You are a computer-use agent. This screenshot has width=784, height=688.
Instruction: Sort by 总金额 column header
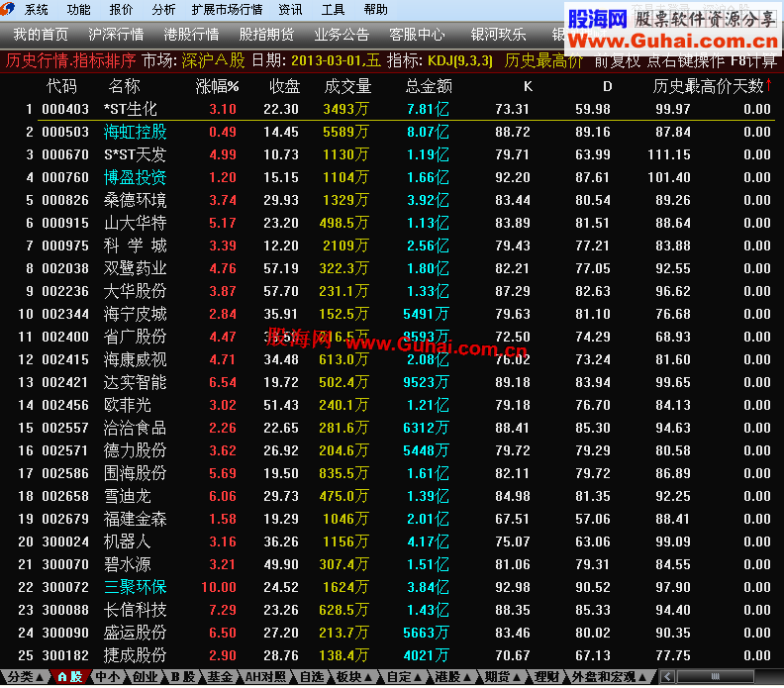point(429,86)
